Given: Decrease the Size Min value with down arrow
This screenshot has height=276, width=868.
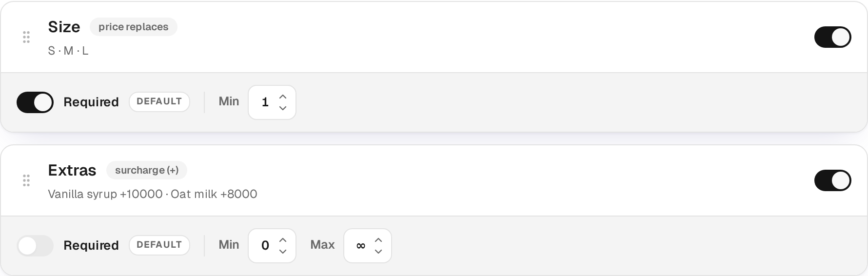Looking at the screenshot, I should (x=283, y=108).
